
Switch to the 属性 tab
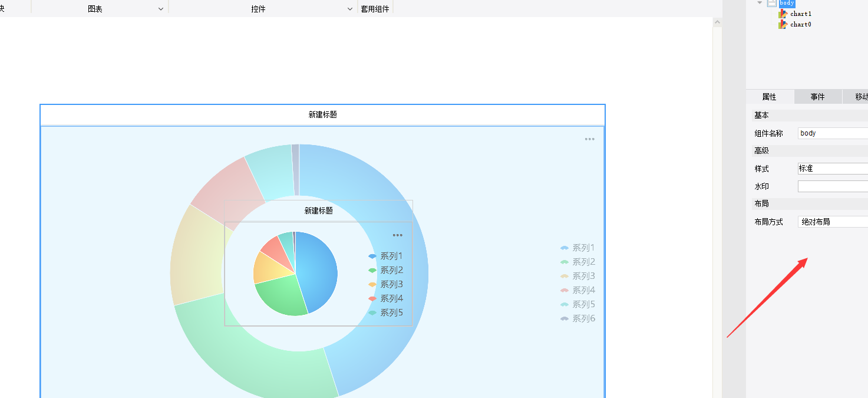770,97
